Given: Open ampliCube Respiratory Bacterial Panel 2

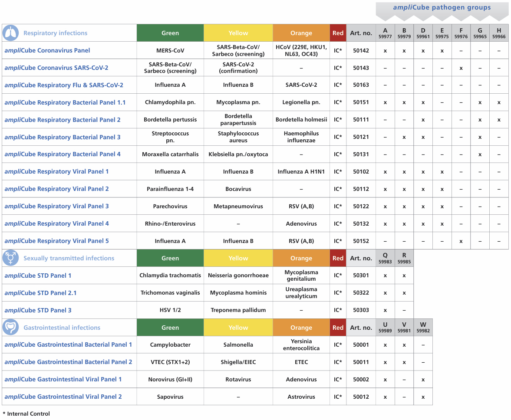Looking at the screenshot, I should (x=62, y=120).
